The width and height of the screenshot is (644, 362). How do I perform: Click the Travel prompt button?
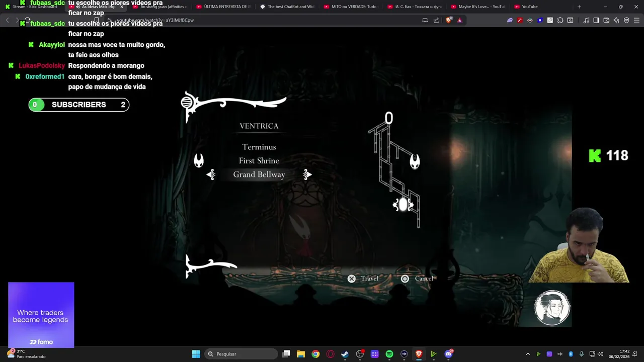coord(363,279)
